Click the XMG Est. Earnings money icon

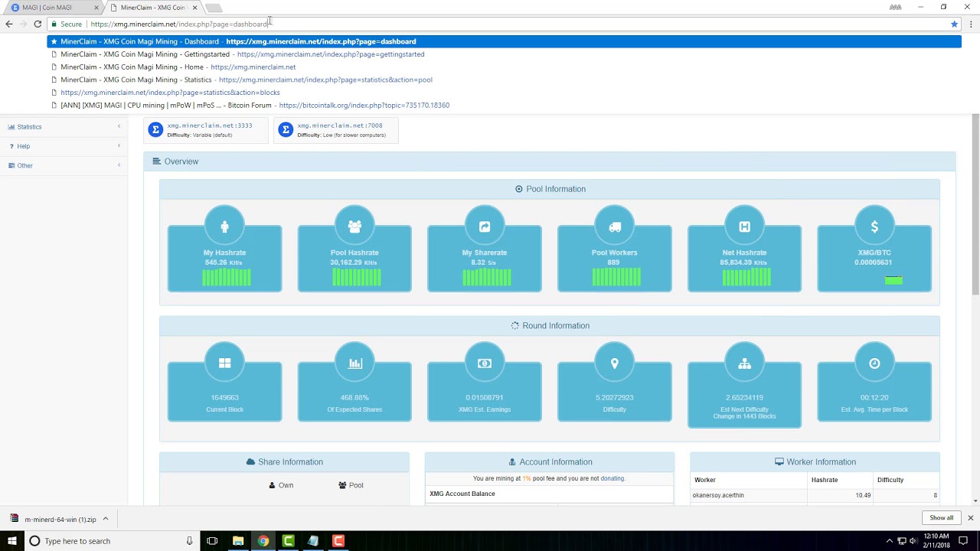click(485, 364)
